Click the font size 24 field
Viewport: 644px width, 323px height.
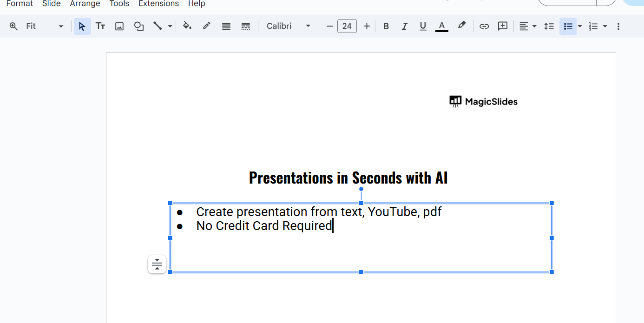pyautogui.click(x=347, y=26)
